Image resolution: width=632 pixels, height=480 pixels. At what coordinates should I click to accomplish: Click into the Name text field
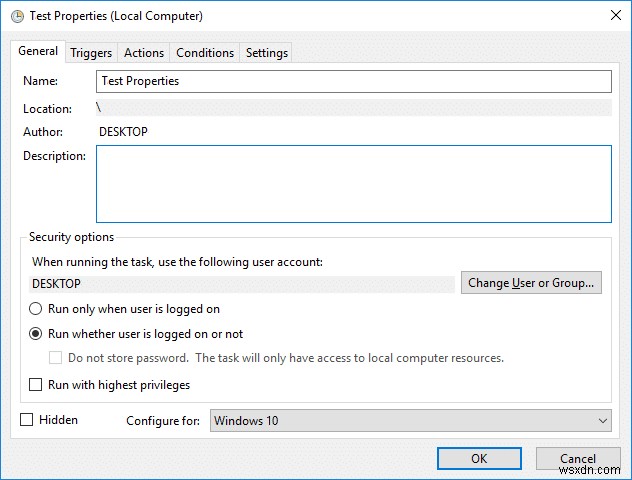click(x=353, y=81)
